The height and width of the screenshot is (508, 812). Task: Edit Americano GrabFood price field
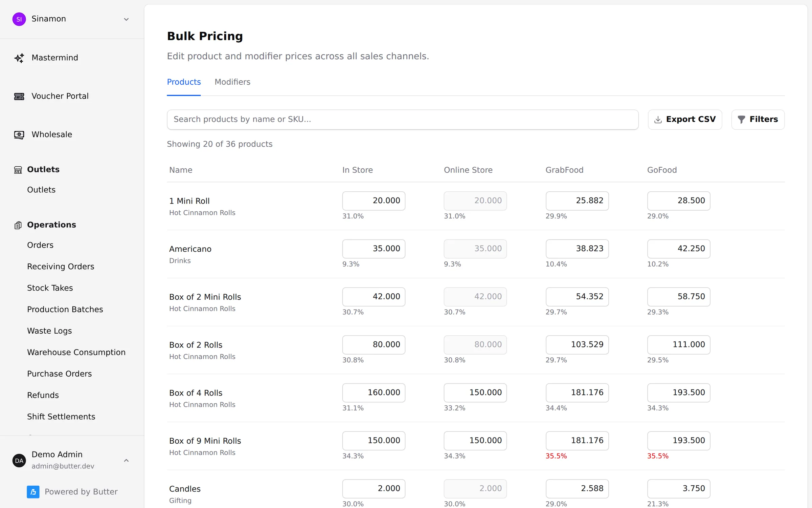pos(577,249)
